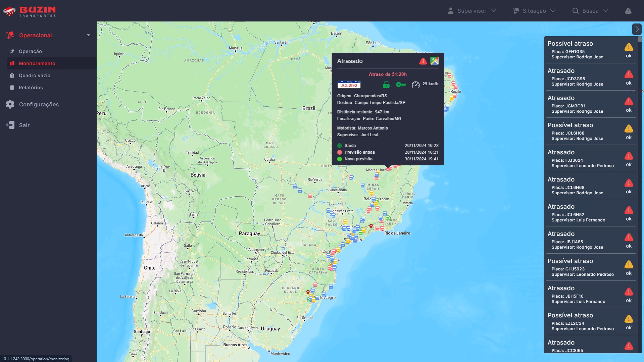Image resolution: width=644 pixels, height=362 pixels.
Task: Click red alert icon for plate JBH5F16
Action: tap(629, 292)
